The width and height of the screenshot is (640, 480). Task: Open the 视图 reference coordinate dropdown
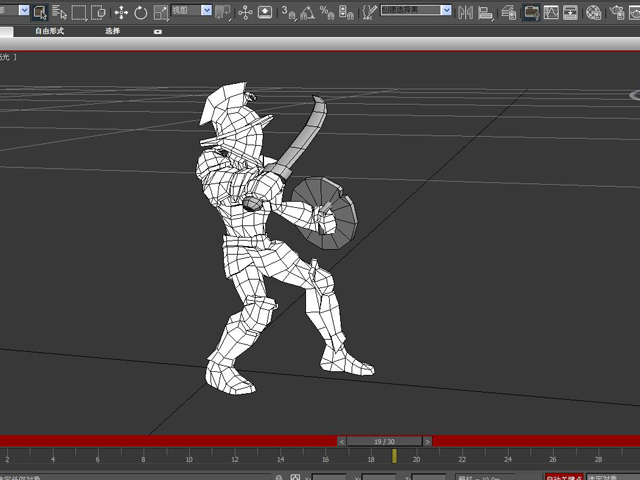point(191,10)
